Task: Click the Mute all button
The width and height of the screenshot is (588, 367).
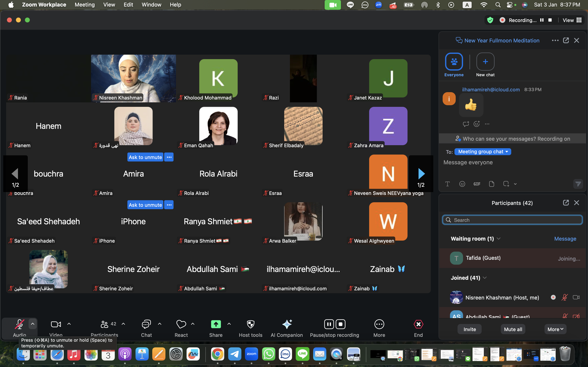Action: tap(513, 329)
